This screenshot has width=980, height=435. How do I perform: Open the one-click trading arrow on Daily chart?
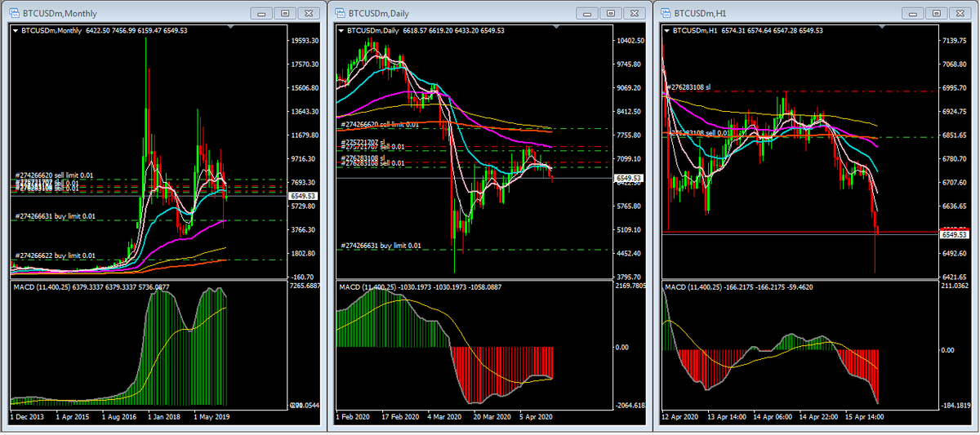(x=342, y=31)
